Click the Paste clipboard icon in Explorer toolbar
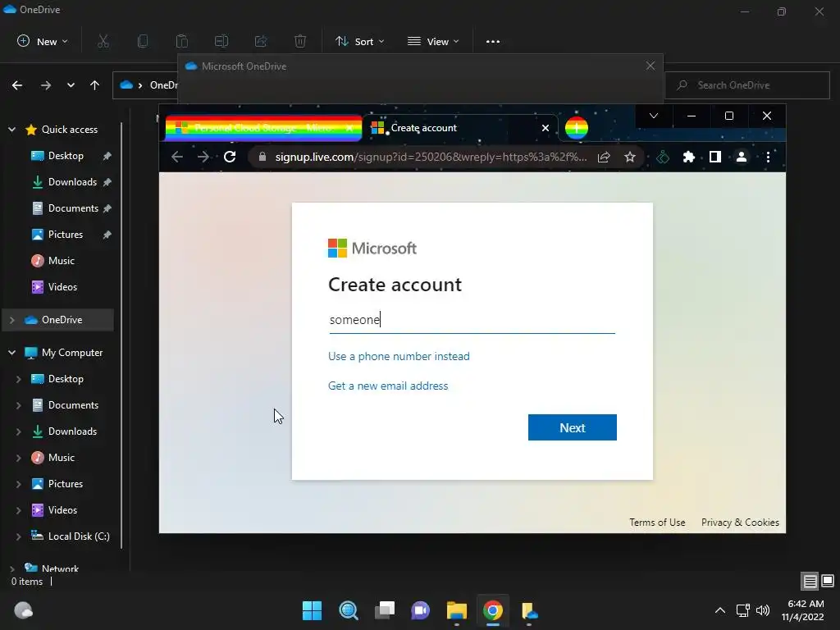The image size is (840, 630). [x=182, y=41]
